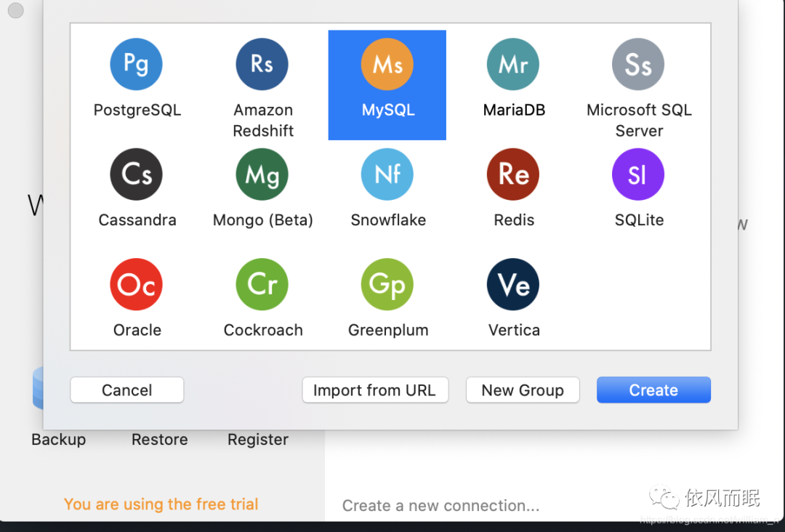This screenshot has width=785, height=532.
Task: Click Create a new connection text
Action: coord(440,506)
